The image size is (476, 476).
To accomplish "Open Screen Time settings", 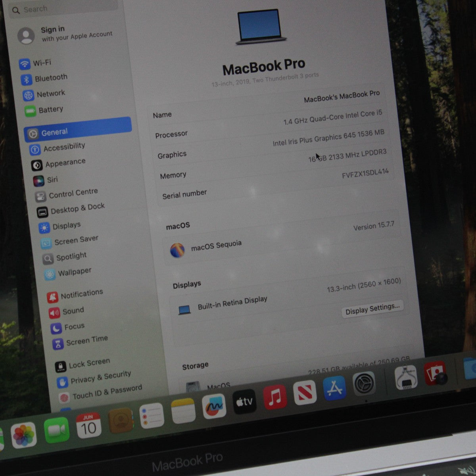I will (x=80, y=342).
